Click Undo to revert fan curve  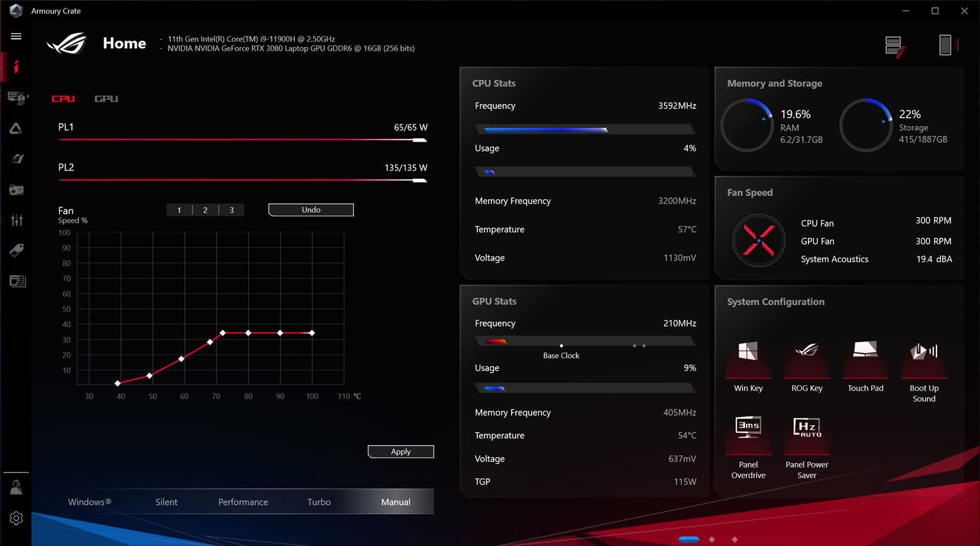click(x=311, y=210)
